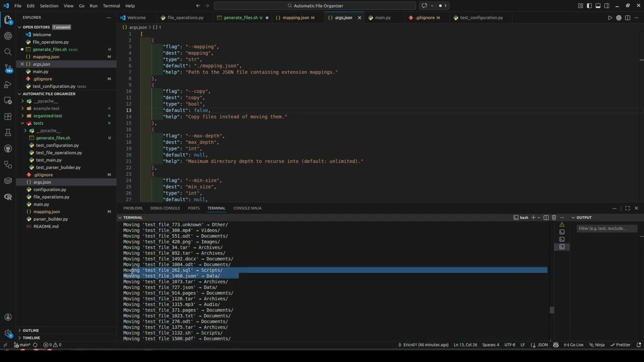Image resolution: width=644 pixels, height=362 pixels.
Task: Switch to the Problems panel tab
Action: click(133, 208)
